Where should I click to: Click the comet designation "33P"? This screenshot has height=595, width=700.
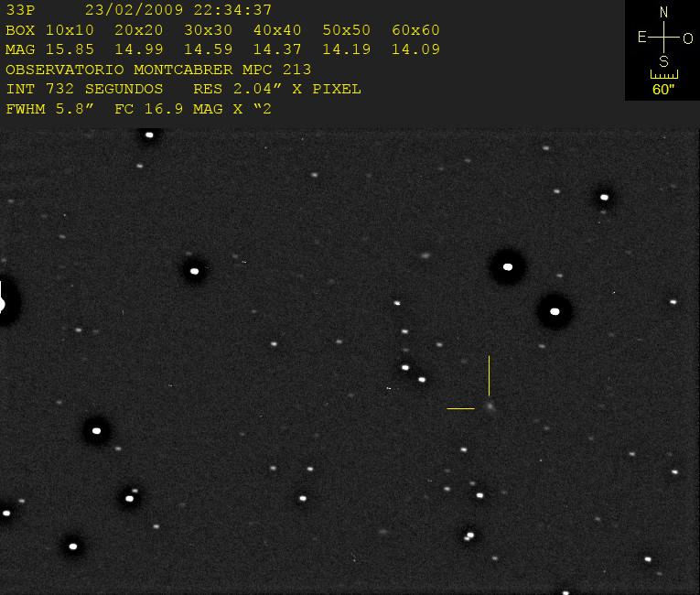[20, 10]
